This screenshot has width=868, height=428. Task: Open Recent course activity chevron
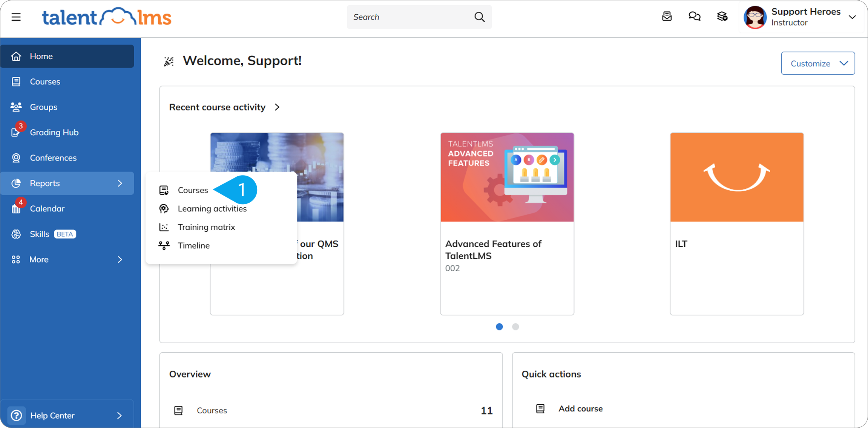pos(277,107)
